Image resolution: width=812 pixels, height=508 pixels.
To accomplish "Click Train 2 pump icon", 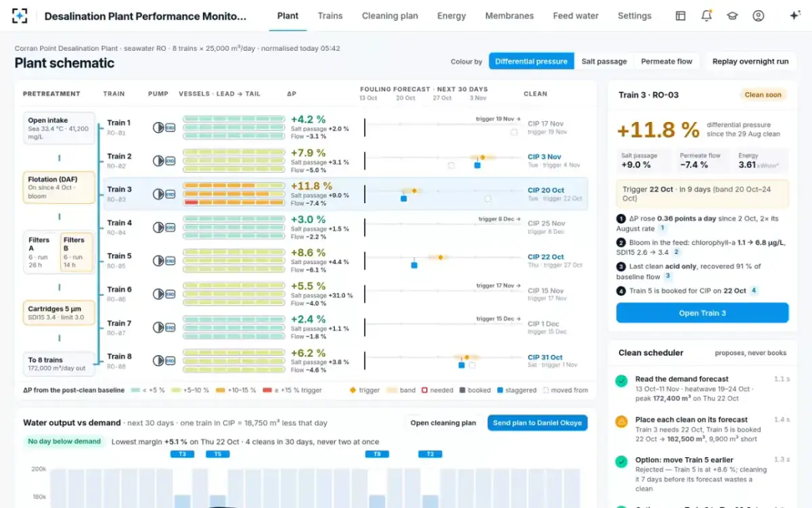I will (158, 161).
